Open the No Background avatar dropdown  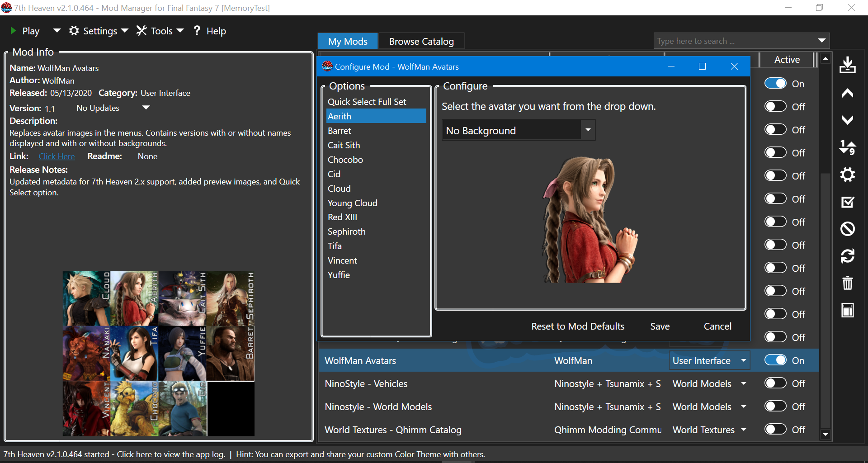(518, 130)
